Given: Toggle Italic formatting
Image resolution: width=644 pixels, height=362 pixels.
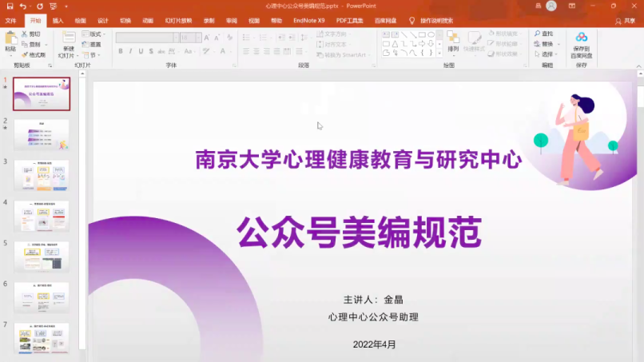Looking at the screenshot, I should point(130,51).
